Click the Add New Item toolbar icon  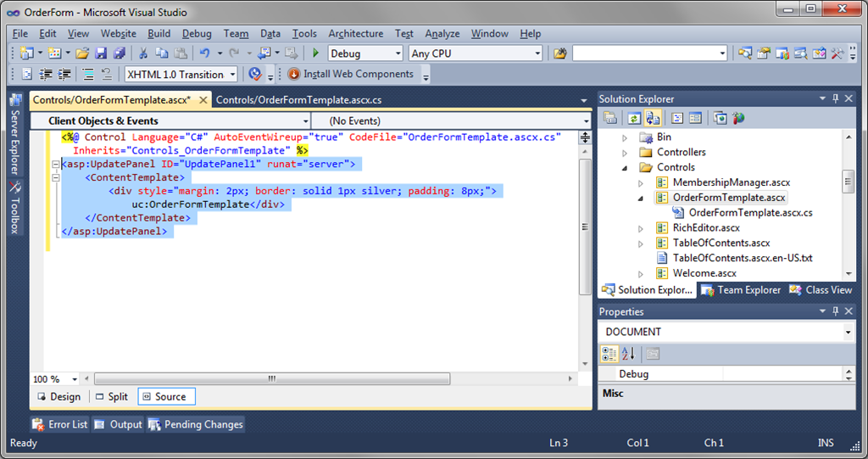tap(54, 53)
